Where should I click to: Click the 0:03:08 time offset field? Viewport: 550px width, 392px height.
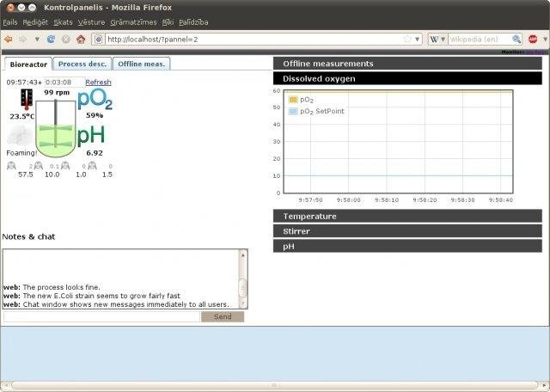pyautogui.click(x=64, y=83)
